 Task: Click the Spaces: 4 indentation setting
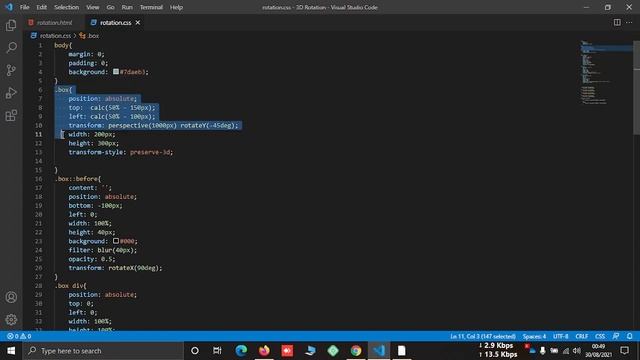tap(534, 336)
